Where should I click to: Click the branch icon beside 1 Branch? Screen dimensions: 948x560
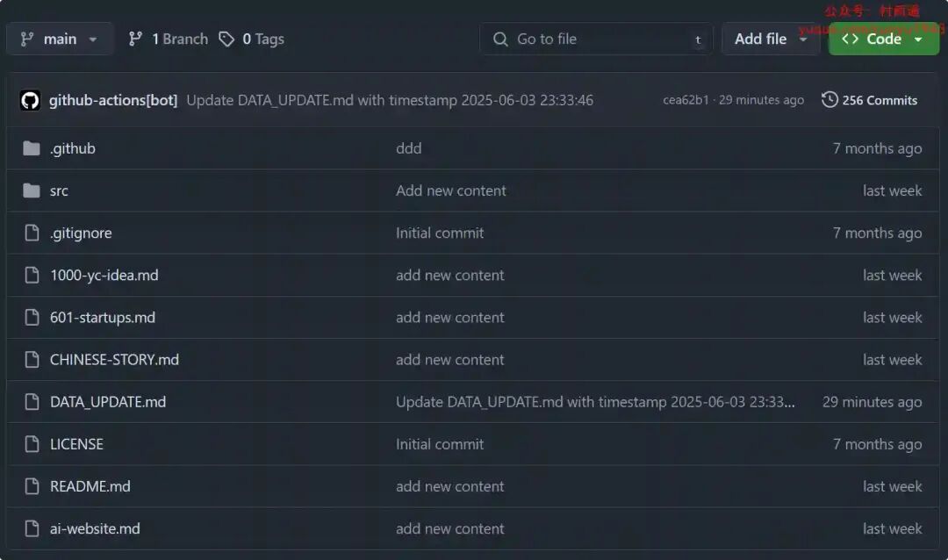point(135,39)
